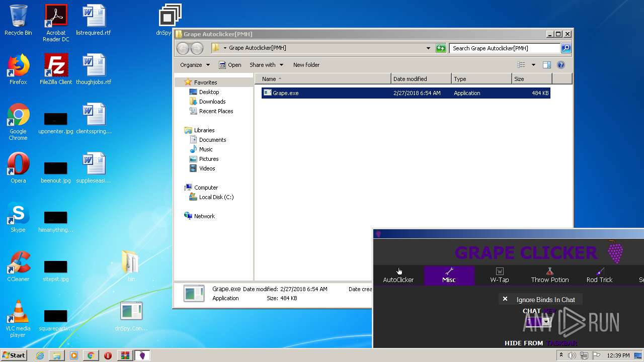Refresh the Explorer folder view
This screenshot has height=362, width=644.
coord(441,48)
